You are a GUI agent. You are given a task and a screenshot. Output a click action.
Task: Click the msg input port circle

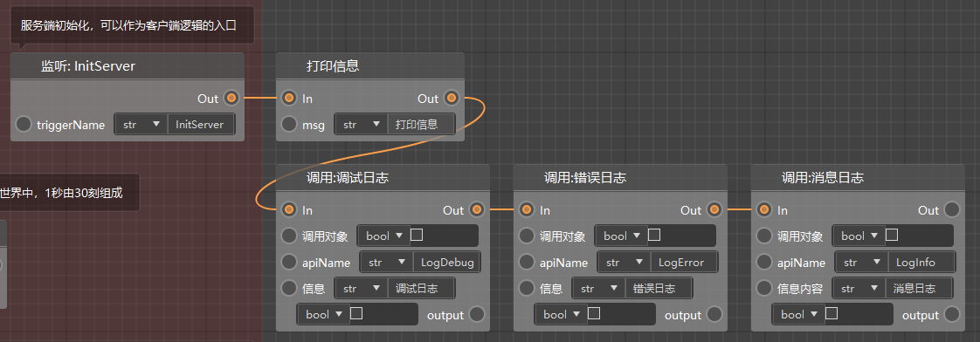point(289,124)
